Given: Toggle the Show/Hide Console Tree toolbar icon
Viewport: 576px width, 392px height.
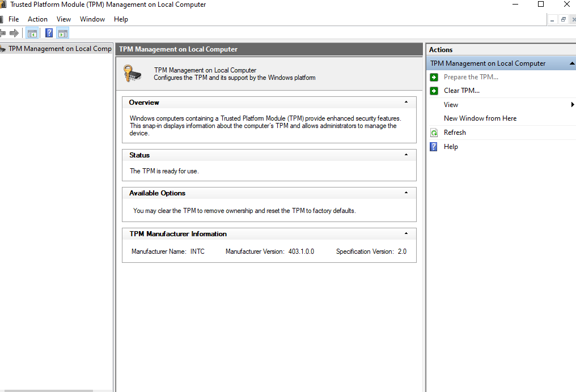Looking at the screenshot, I should (32, 33).
